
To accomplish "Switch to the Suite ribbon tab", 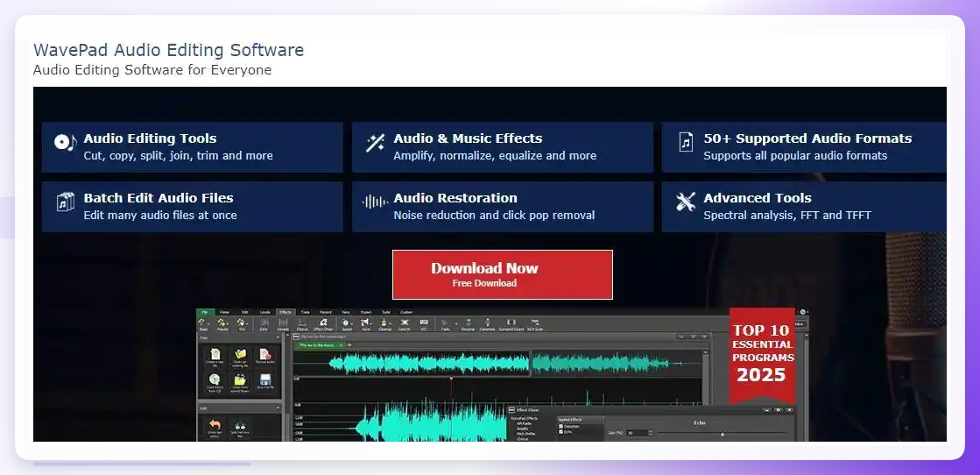I will tap(385, 312).
